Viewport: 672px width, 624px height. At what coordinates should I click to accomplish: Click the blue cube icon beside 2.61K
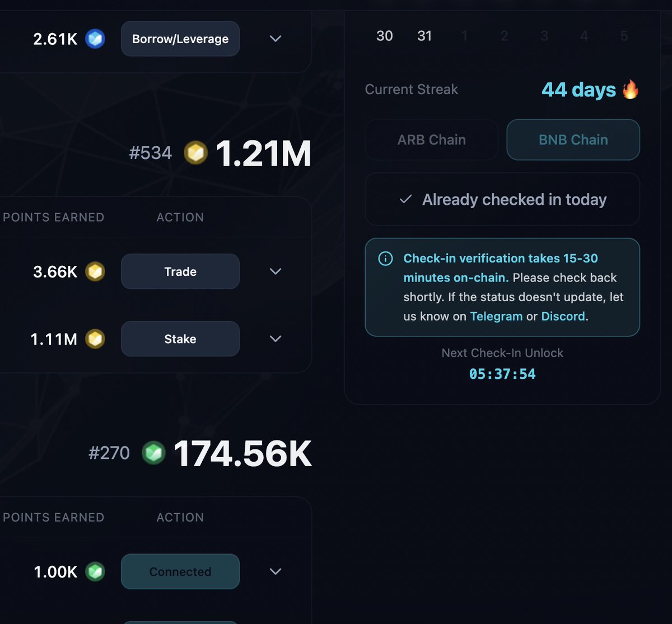pos(95,39)
